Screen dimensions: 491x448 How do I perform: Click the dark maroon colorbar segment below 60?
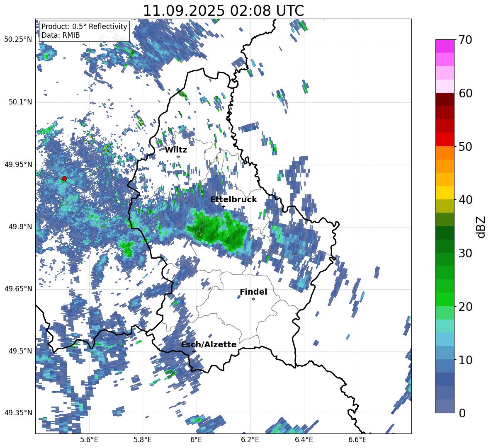click(x=445, y=100)
